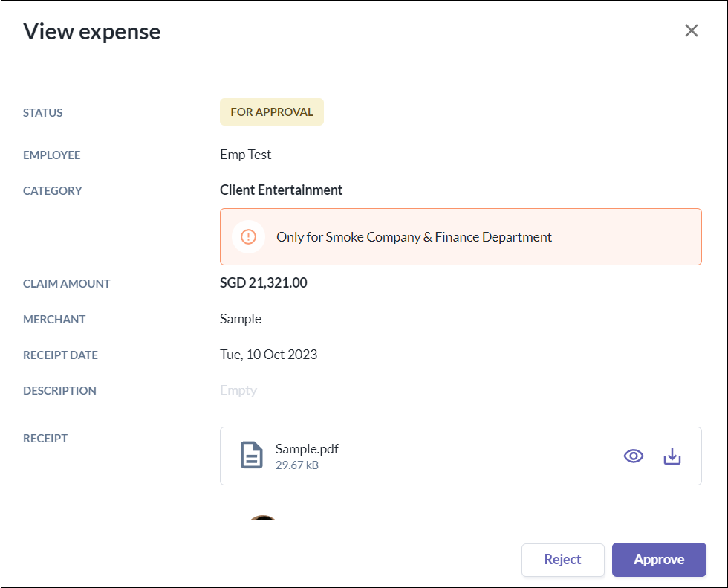This screenshot has width=728, height=588.
Task: Click the 29.67 kB file size
Action: pos(296,465)
